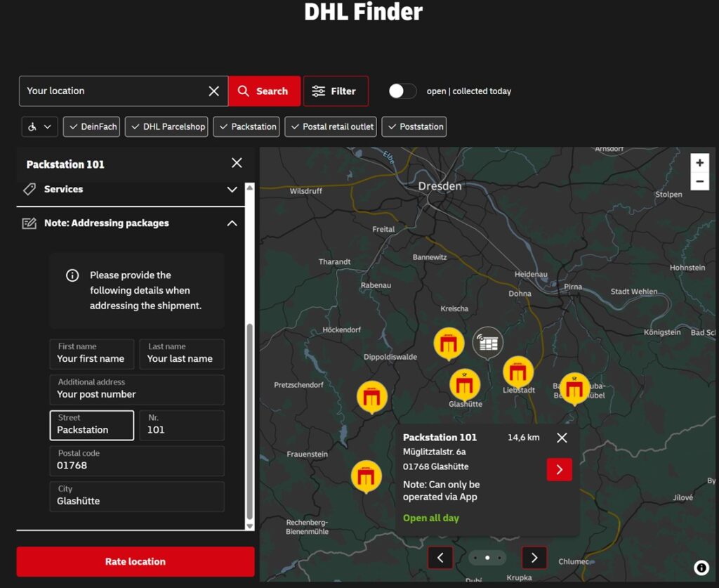719x588 pixels.
Task: Open map attribution info icon
Action: coord(701,568)
